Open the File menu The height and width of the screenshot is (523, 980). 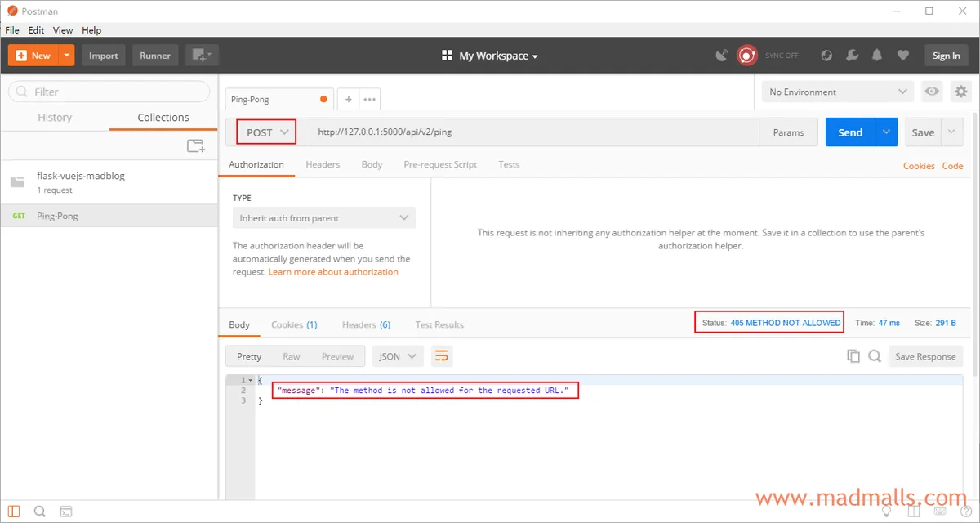(x=12, y=30)
